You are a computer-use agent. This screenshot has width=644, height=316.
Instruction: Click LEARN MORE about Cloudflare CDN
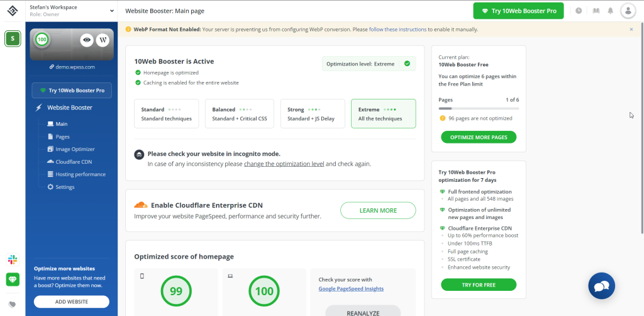[x=378, y=210]
